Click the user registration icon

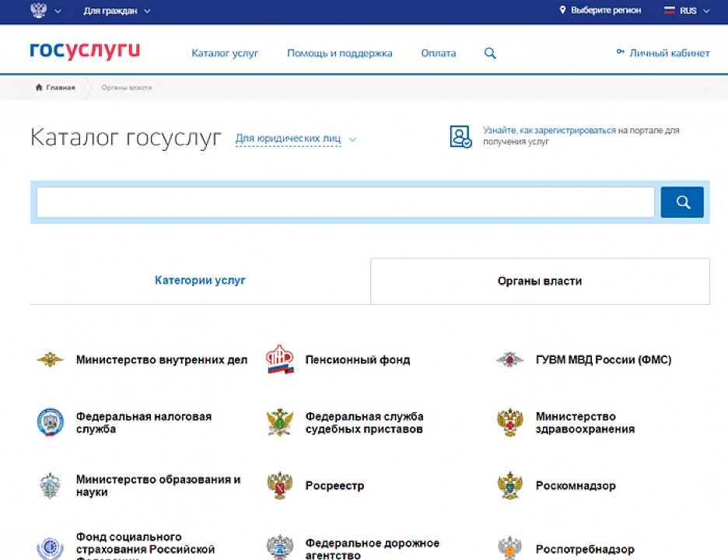click(x=460, y=137)
